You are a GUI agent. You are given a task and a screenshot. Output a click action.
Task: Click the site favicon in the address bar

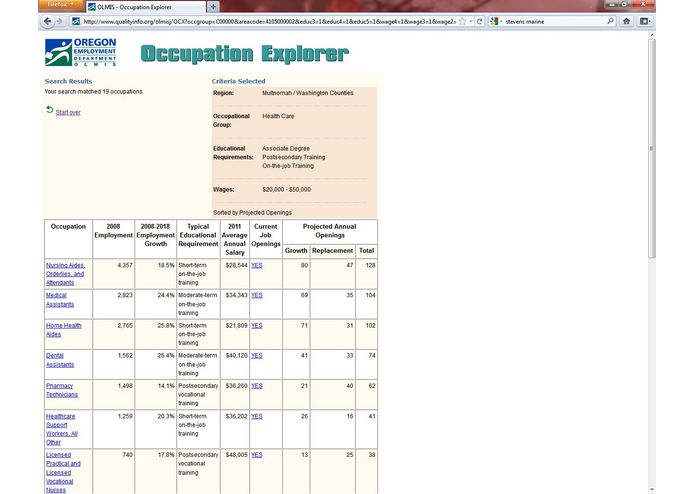(76, 21)
